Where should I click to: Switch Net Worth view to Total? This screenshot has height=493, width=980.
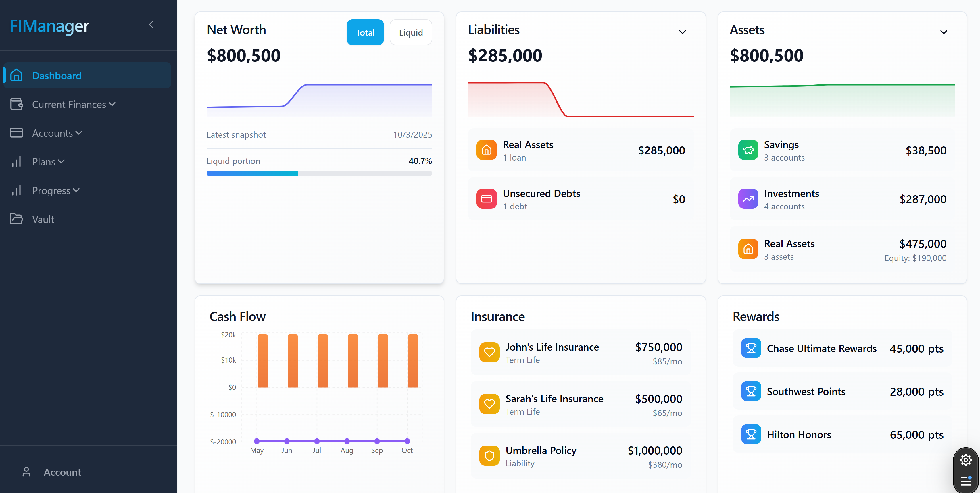coord(365,32)
